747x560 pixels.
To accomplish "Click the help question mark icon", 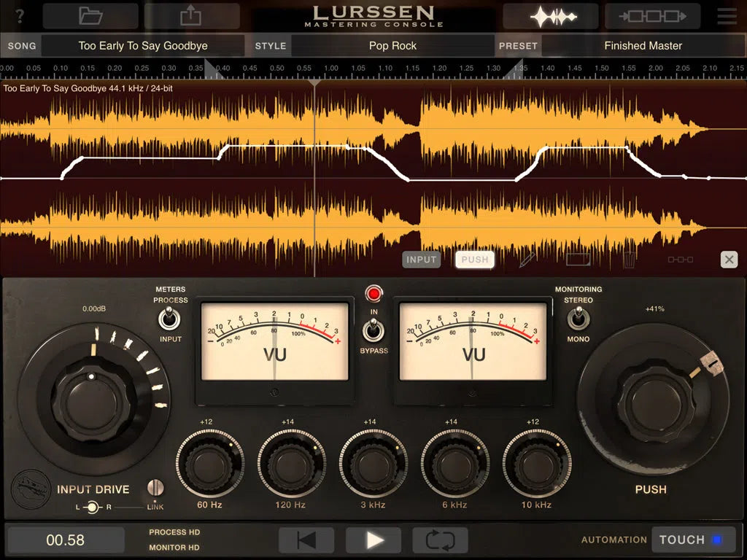I will 18,15.
